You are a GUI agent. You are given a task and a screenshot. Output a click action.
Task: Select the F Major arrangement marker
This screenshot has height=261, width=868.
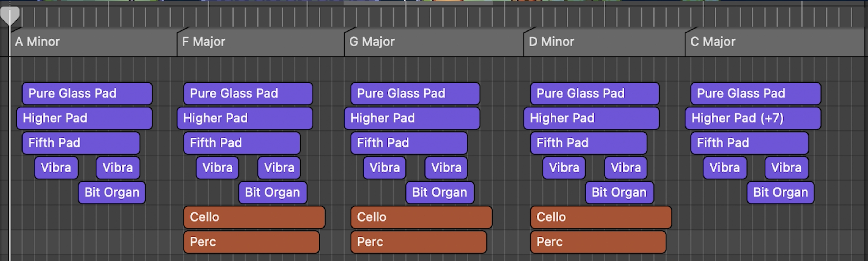point(260,42)
